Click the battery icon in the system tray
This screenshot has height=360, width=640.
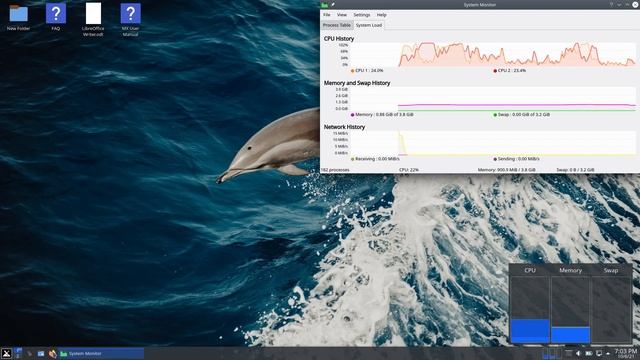click(x=589, y=353)
